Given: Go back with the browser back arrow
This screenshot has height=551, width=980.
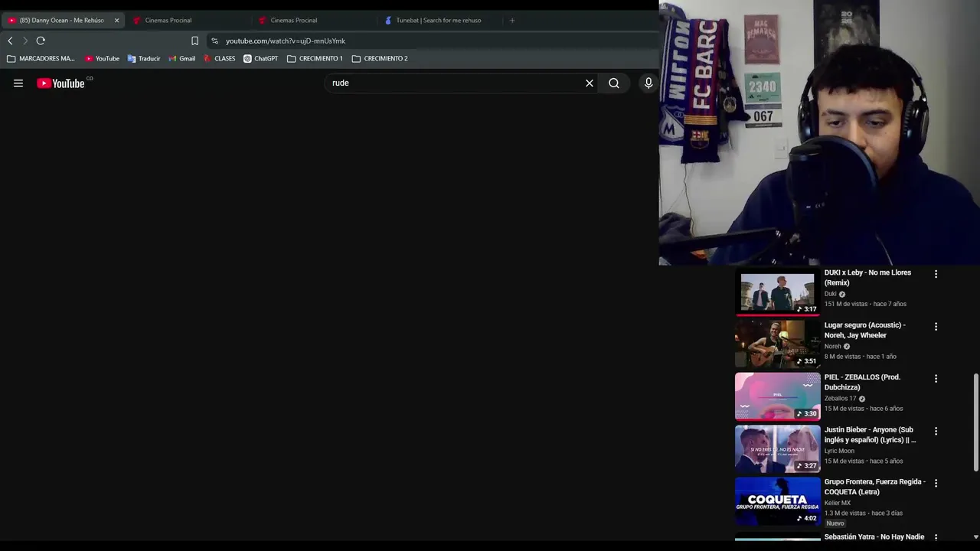Looking at the screenshot, I should point(10,41).
